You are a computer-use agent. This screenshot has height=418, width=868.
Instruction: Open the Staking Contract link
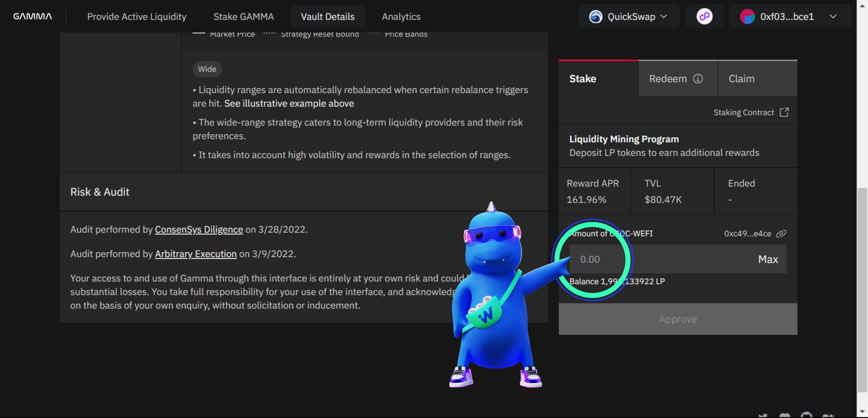pyautogui.click(x=744, y=112)
